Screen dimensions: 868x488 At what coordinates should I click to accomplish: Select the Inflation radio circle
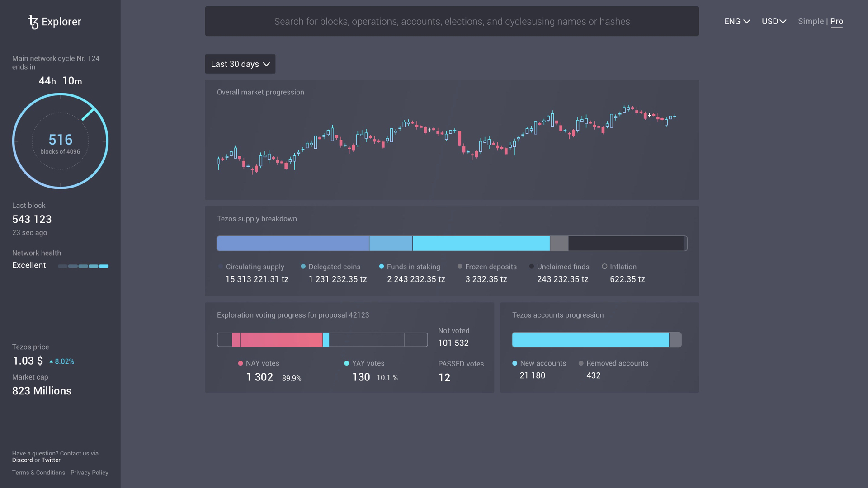(605, 267)
